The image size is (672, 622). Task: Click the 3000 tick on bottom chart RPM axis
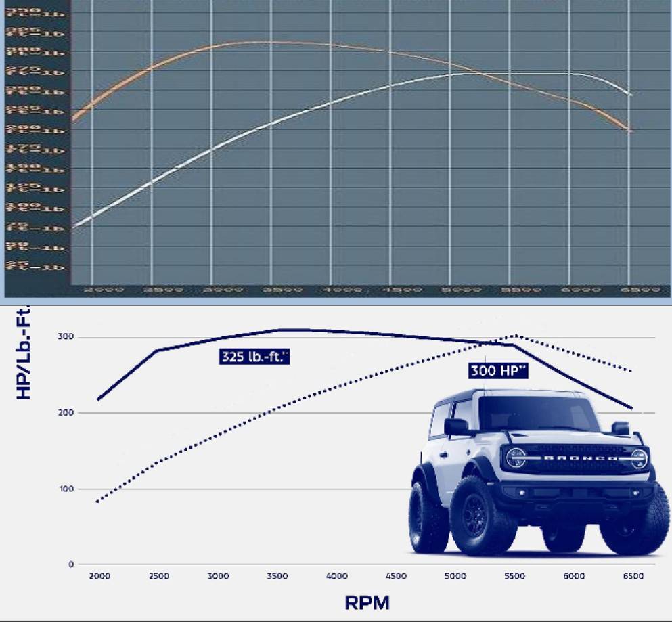tap(218, 576)
